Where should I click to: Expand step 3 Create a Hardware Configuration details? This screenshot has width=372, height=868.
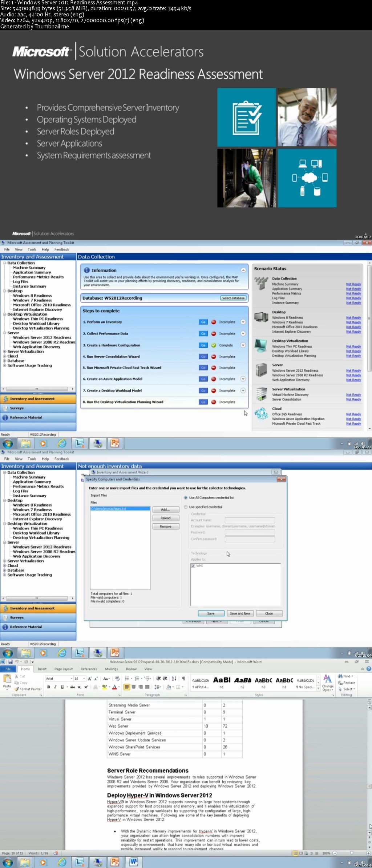coord(243,345)
